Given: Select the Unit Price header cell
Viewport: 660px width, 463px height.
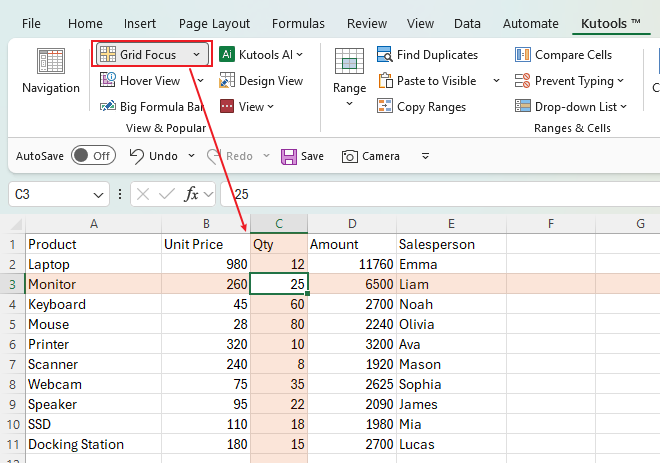Looking at the screenshot, I should (206, 244).
